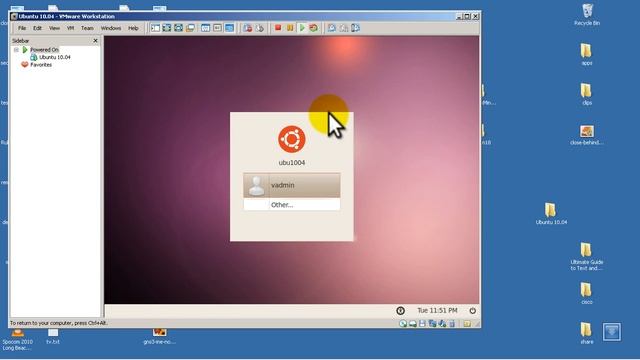Click the Tue 11:51 PM clock
The height and width of the screenshot is (360, 640).
click(x=437, y=311)
